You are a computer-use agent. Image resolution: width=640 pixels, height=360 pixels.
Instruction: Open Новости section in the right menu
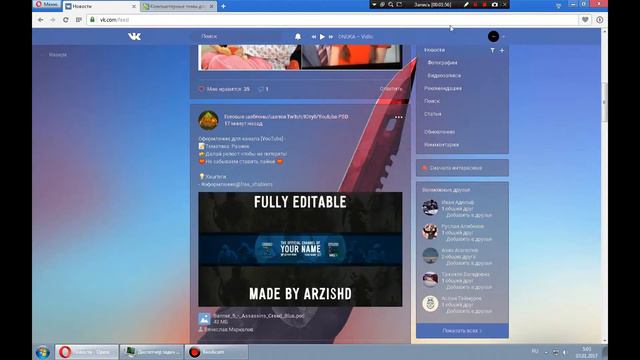click(x=434, y=50)
